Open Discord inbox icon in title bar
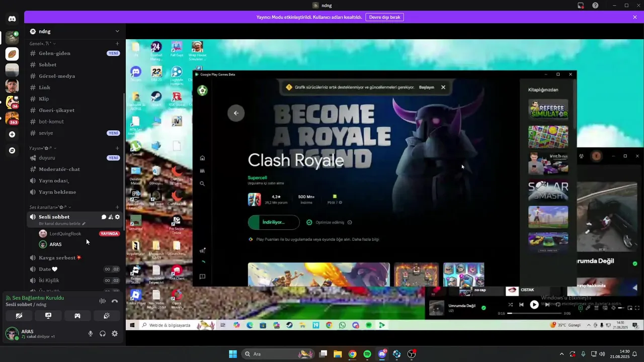The width and height of the screenshot is (644, 362). [x=581, y=6]
